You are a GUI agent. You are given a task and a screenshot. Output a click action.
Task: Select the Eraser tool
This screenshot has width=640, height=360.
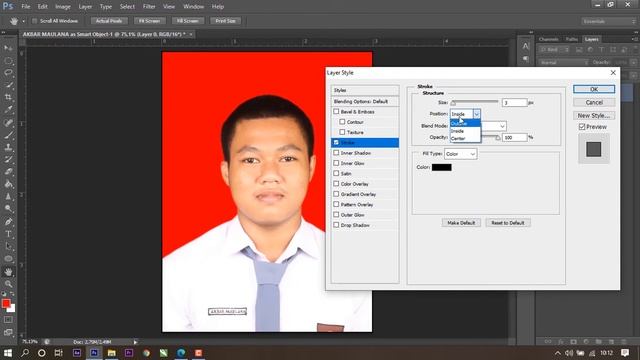(x=8, y=172)
